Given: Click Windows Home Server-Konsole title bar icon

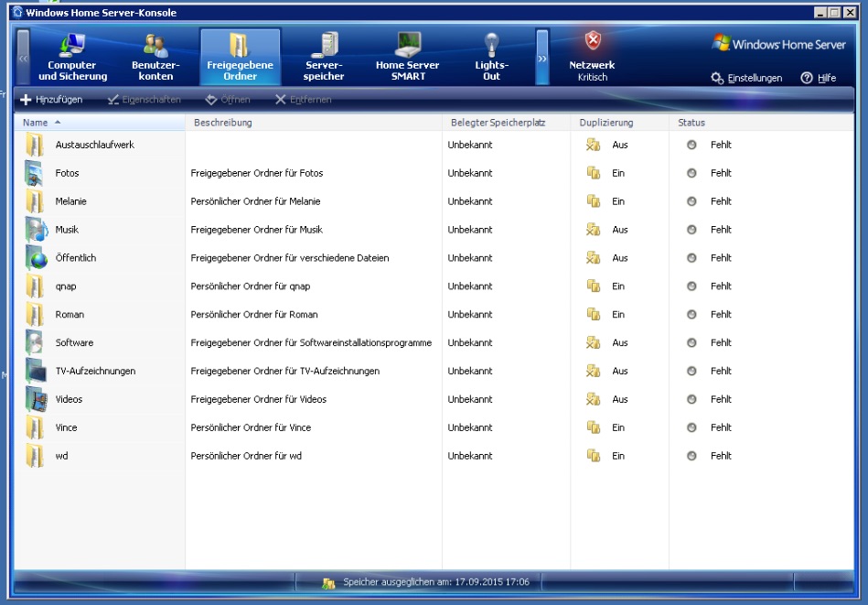Looking at the screenshot, I should [17, 12].
